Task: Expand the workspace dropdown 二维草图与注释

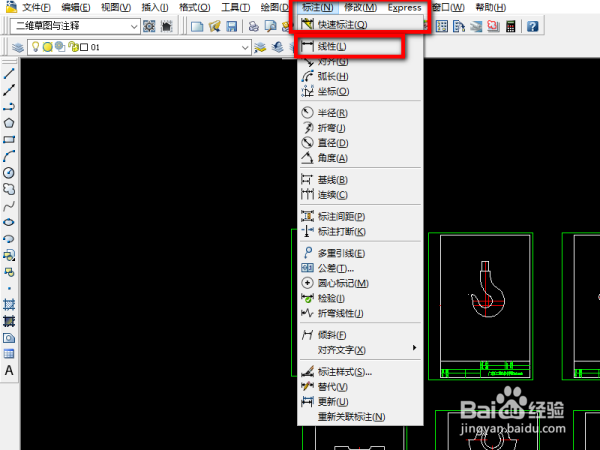Action: click(134, 26)
